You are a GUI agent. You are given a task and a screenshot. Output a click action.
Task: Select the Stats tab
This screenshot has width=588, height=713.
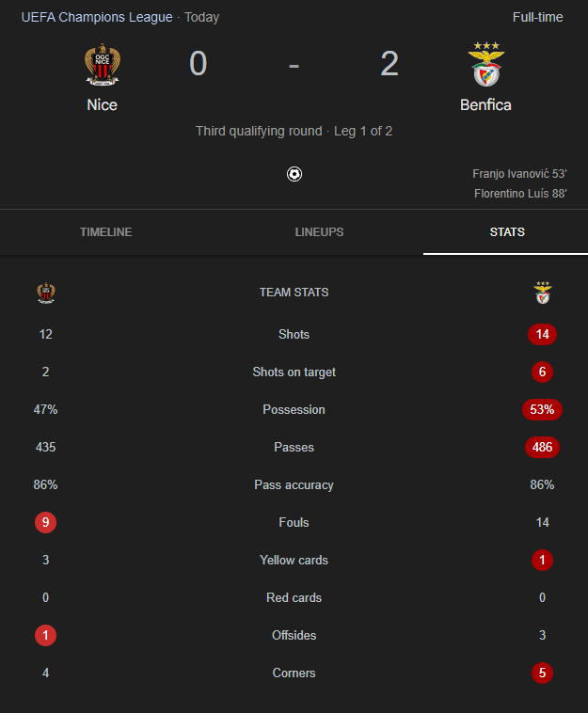[x=507, y=232]
